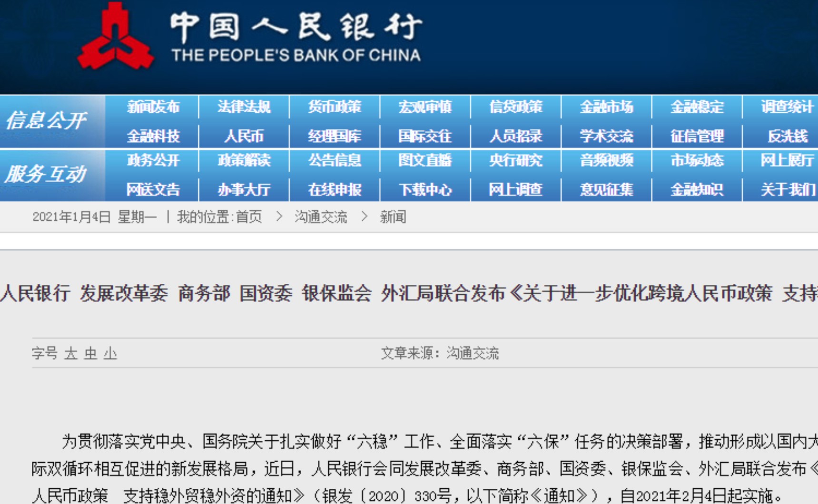Open 金融稳定 navigation link
This screenshot has height=504, width=818.
tap(697, 107)
